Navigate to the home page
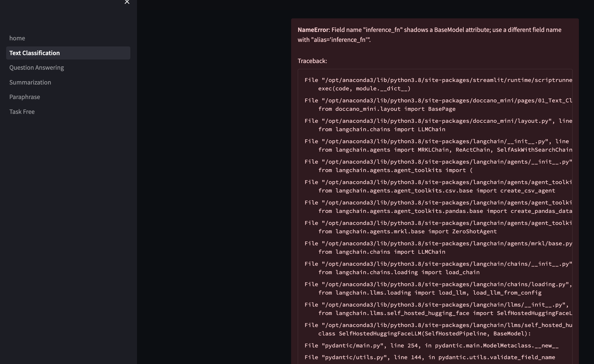 coord(17,38)
